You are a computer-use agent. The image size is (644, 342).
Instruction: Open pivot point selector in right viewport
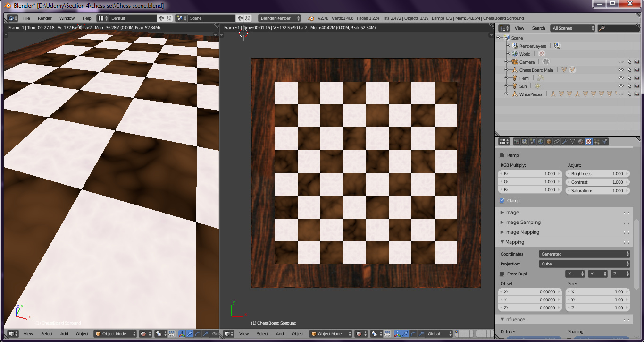pyautogui.click(x=376, y=333)
